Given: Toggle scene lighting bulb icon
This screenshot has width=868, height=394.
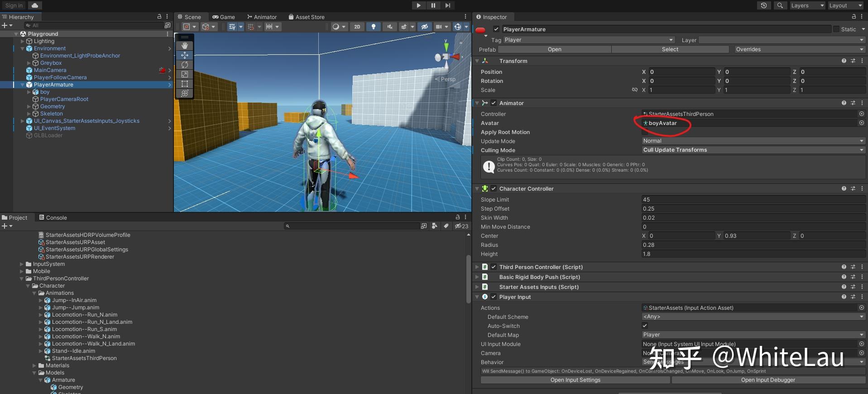Looking at the screenshot, I should (x=373, y=27).
